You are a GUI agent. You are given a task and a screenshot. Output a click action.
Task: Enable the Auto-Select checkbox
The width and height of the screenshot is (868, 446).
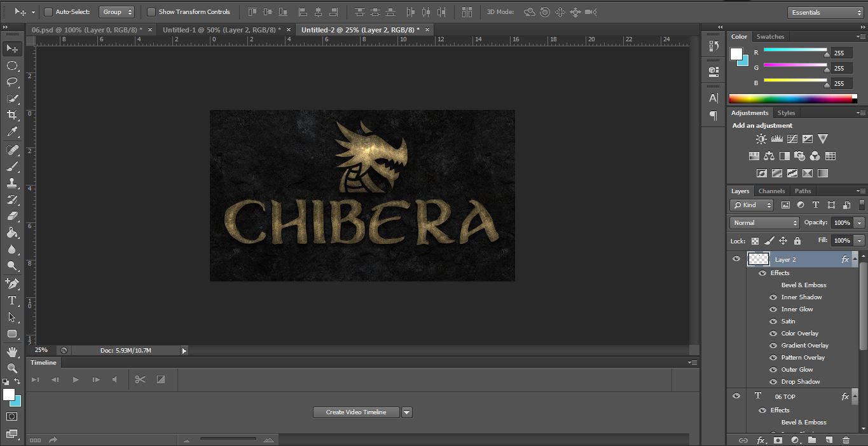click(48, 11)
